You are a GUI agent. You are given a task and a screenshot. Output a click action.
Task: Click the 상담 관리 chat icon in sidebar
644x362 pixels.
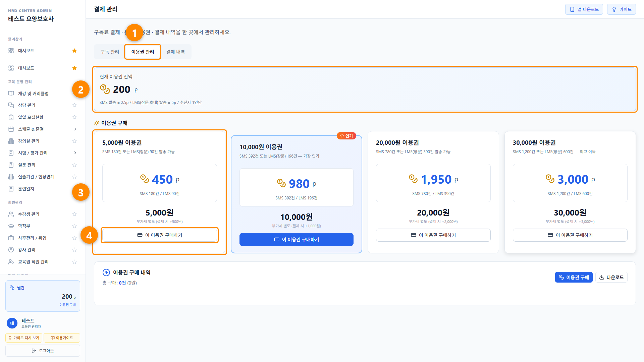click(x=11, y=105)
